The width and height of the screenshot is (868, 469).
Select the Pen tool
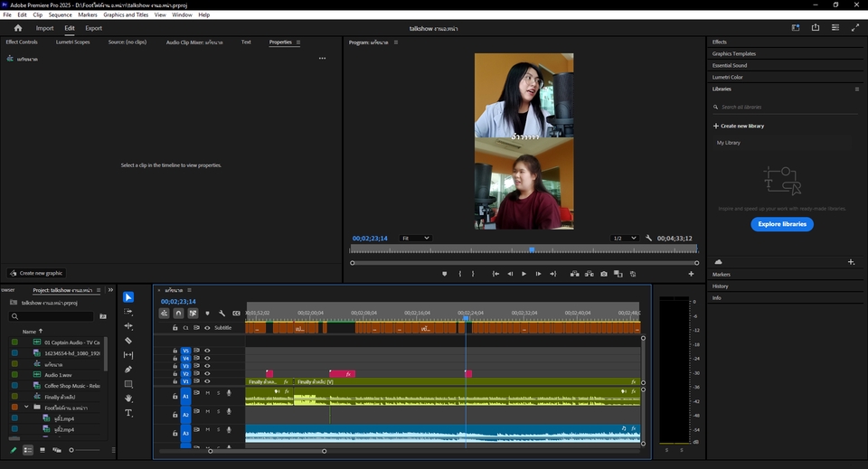128,370
